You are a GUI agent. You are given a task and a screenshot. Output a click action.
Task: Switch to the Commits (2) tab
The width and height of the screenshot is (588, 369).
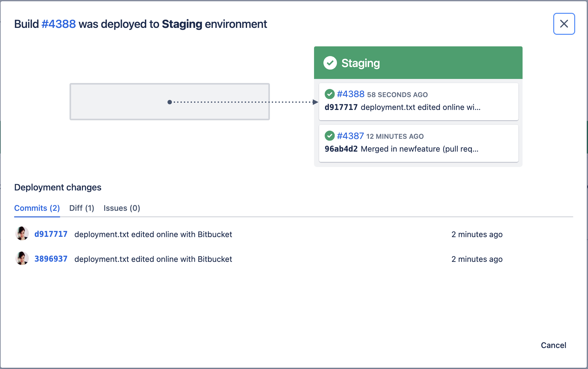[37, 208]
